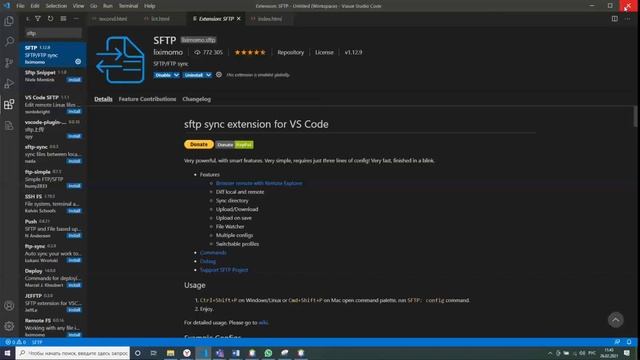The width and height of the screenshot is (640, 360).
Task: Install the ftp-simple extension
Action: tap(74, 186)
